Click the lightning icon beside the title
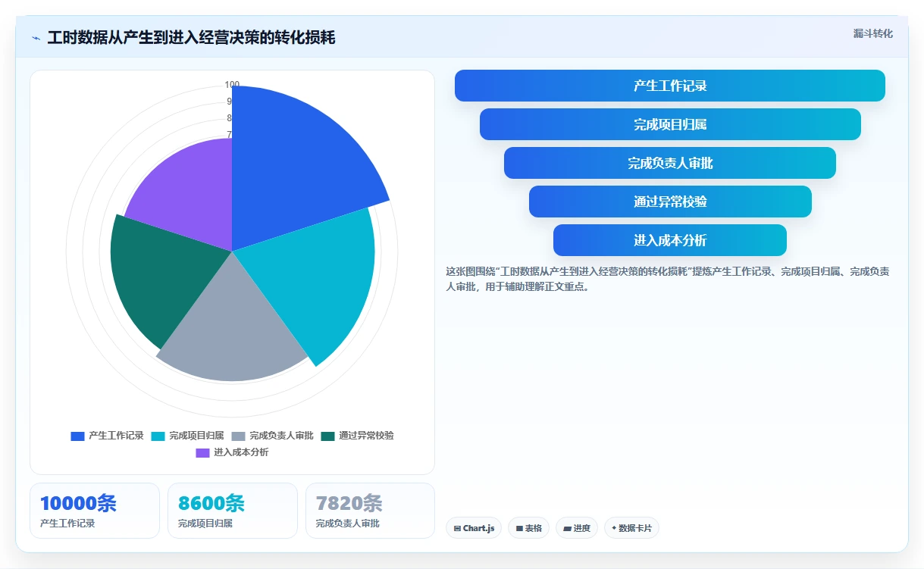 click(36, 38)
